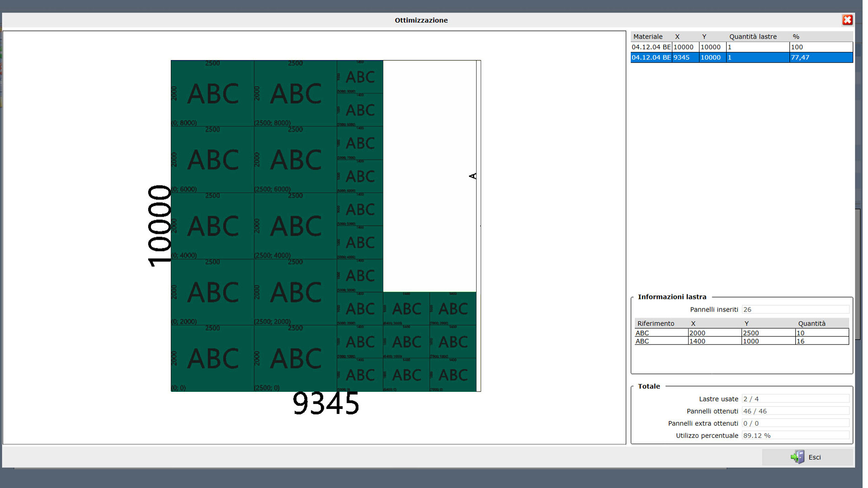Click the bottom-right small ABC panel

point(453,375)
